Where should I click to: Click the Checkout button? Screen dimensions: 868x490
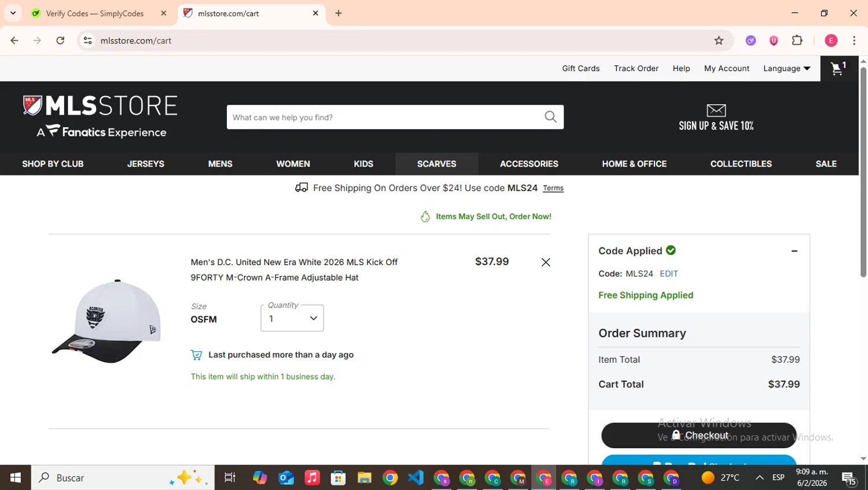tap(699, 435)
